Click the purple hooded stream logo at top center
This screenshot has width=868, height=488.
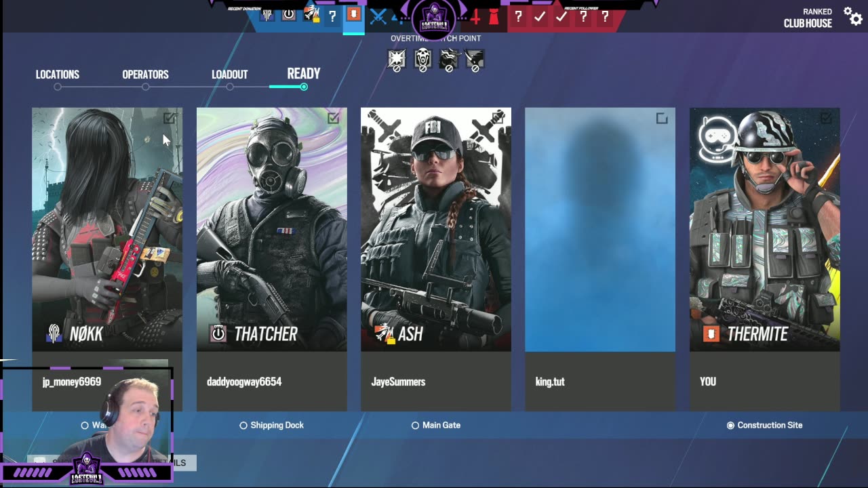pyautogui.click(x=434, y=18)
